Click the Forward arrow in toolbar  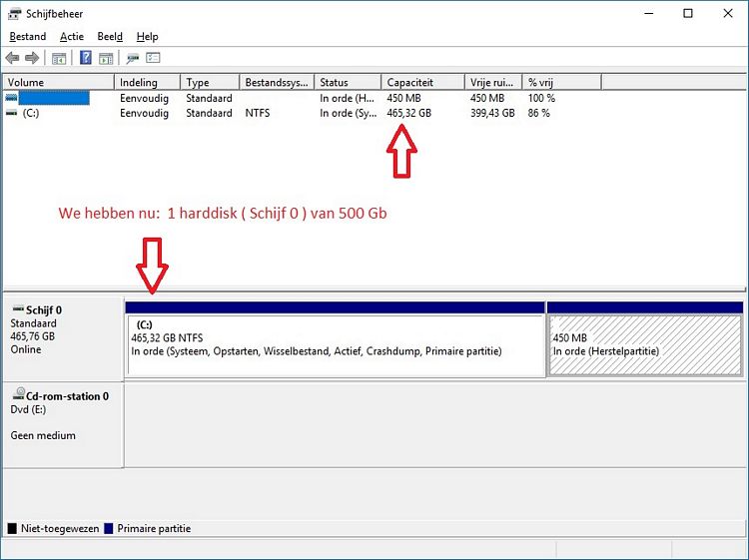tap(32, 58)
